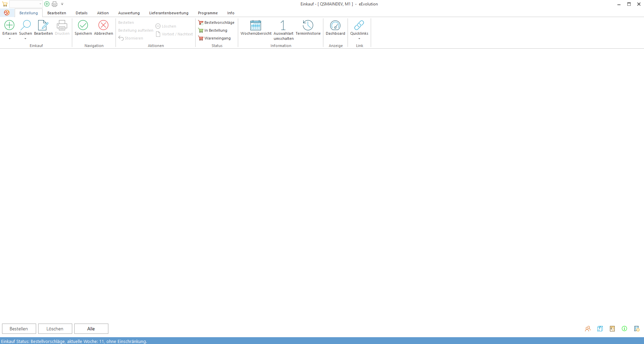Click the Drucken printer icon in ribbon

(62, 25)
